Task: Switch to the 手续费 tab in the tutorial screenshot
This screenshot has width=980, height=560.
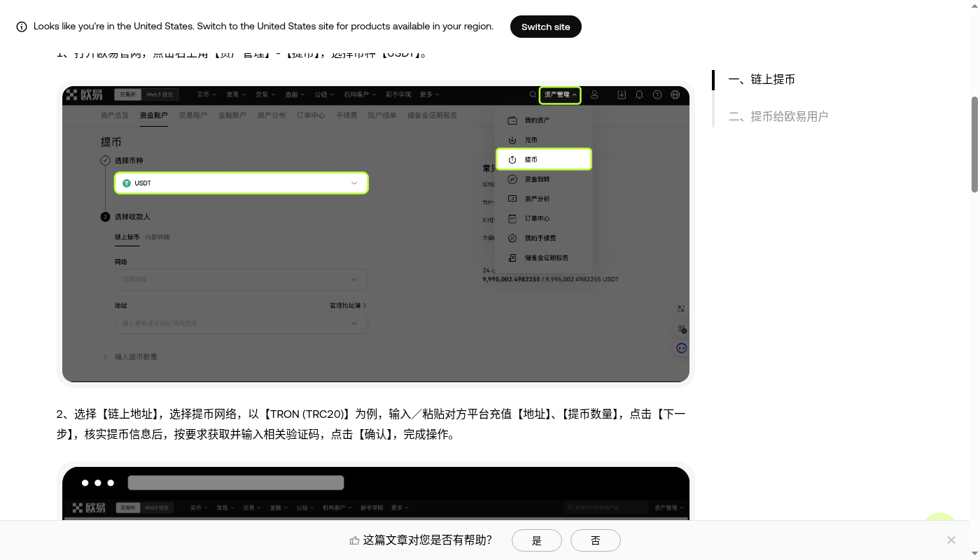Action: 346,115
